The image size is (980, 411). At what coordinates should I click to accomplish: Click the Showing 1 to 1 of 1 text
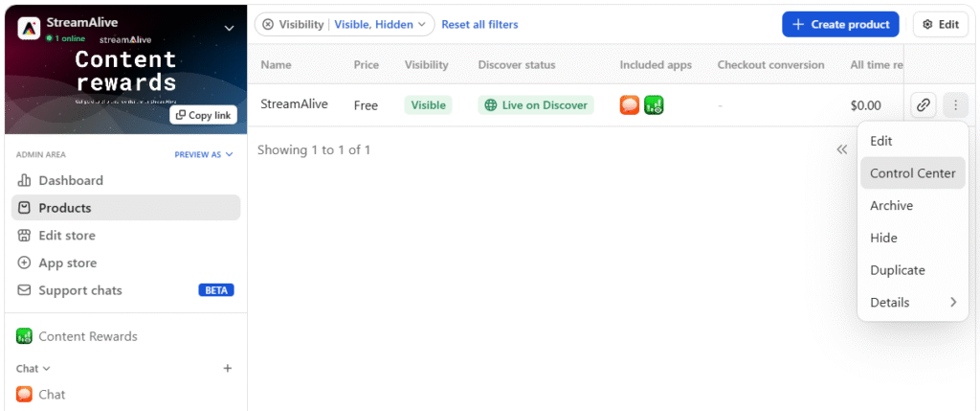[314, 150]
